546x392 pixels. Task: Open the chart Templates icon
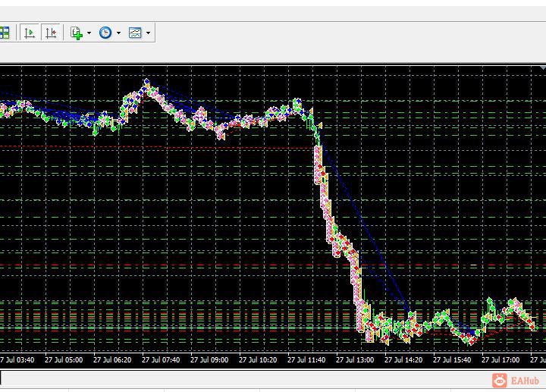(135, 33)
